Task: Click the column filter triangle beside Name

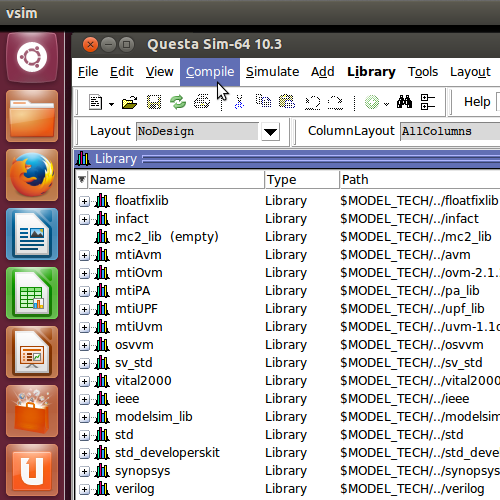Action: click(x=82, y=180)
